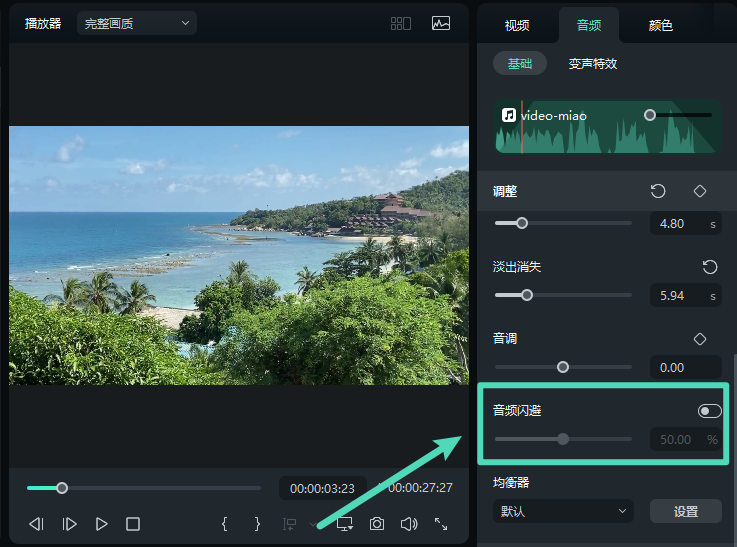Open the 均衡器 默认 preset dropdown
737x547 pixels.
[x=563, y=511]
